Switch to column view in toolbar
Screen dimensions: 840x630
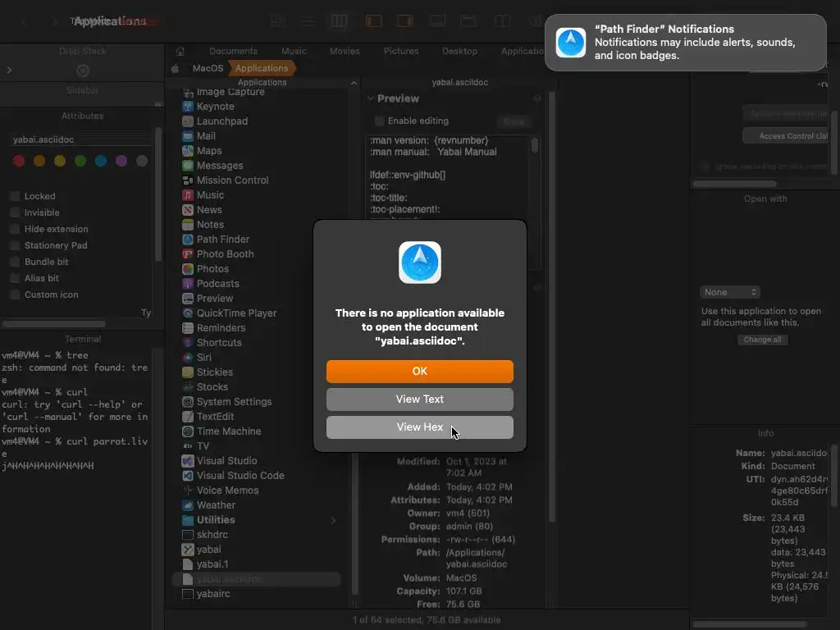tap(339, 21)
